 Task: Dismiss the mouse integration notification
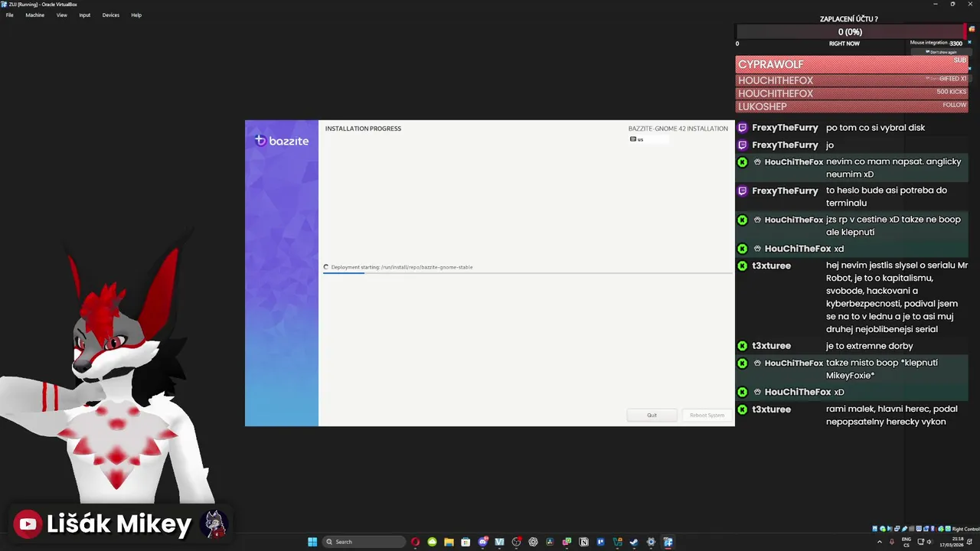pyautogui.click(x=969, y=42)
